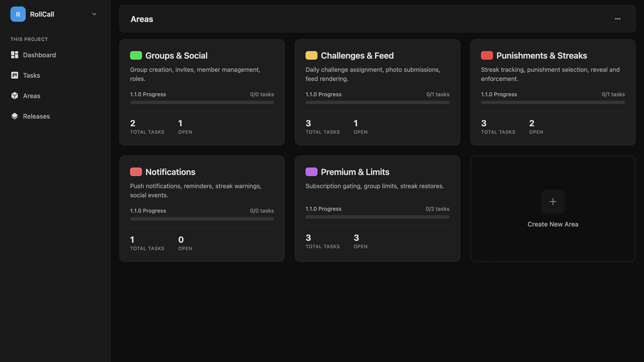Viewport: 644px width, 362px height.
Task: Click the 1.1.0 progress bar on Premium & Limits
Action: click(377, 217)
